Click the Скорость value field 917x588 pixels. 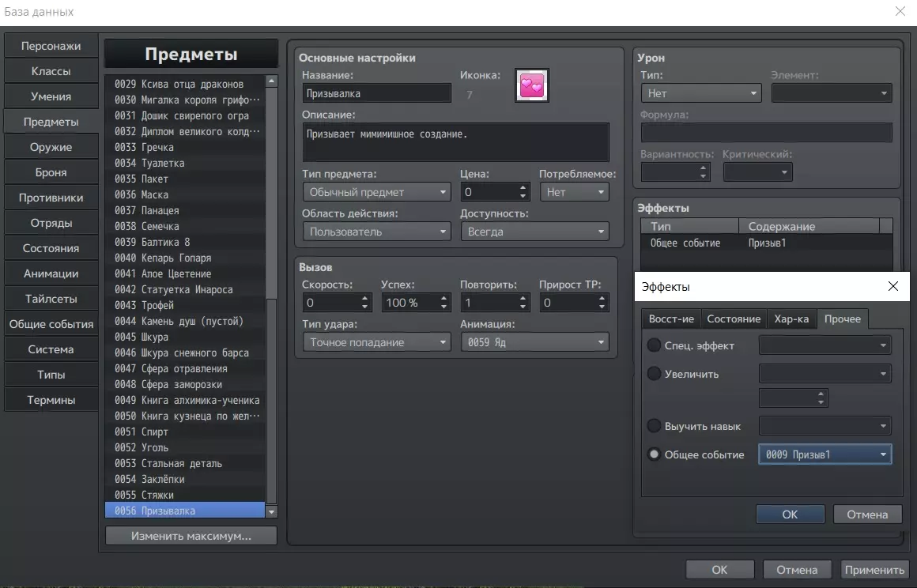[331, 303]
